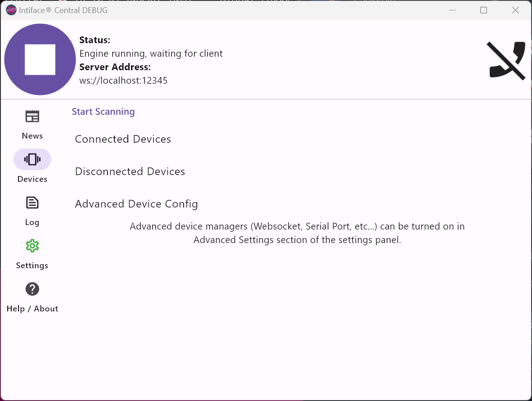Expand the Disconnected Devices section
Screen dimensions: 532x401
[130, 171]
